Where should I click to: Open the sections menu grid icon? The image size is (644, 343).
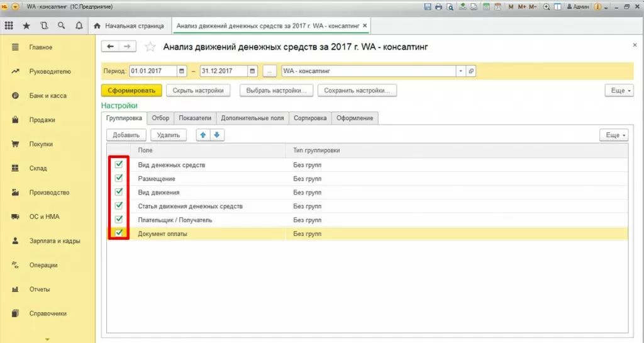coord(9,25)
